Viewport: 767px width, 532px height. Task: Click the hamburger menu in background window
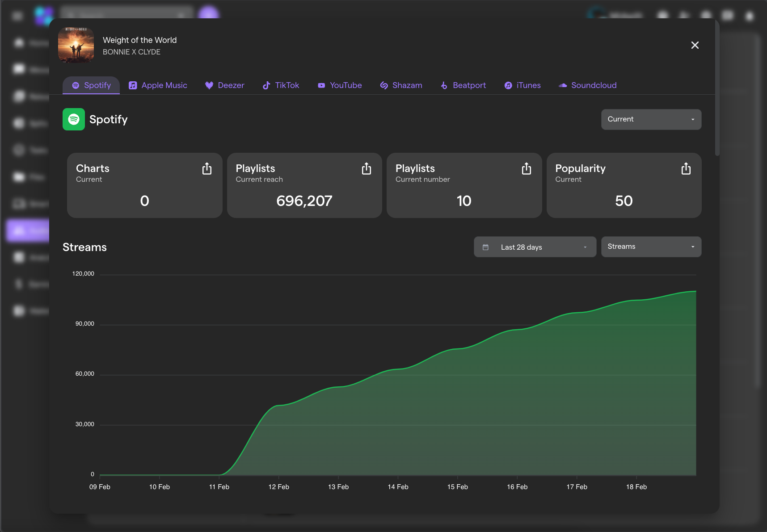[17, 17]
